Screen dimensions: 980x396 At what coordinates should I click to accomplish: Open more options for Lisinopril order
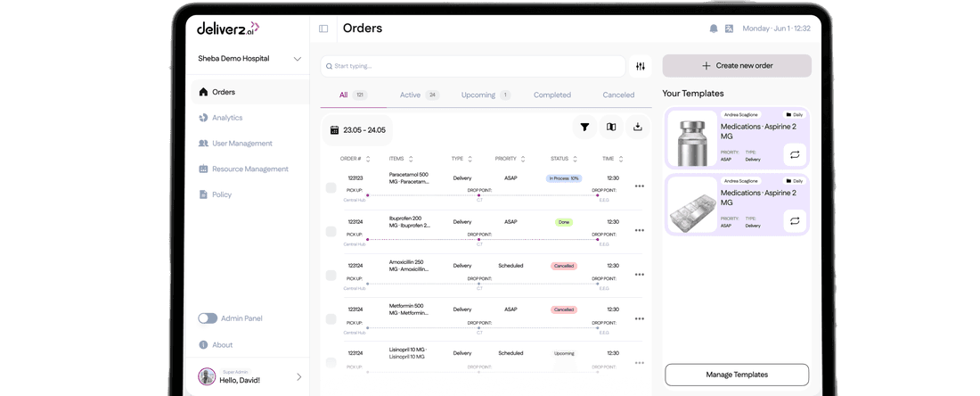coord(640,363)
